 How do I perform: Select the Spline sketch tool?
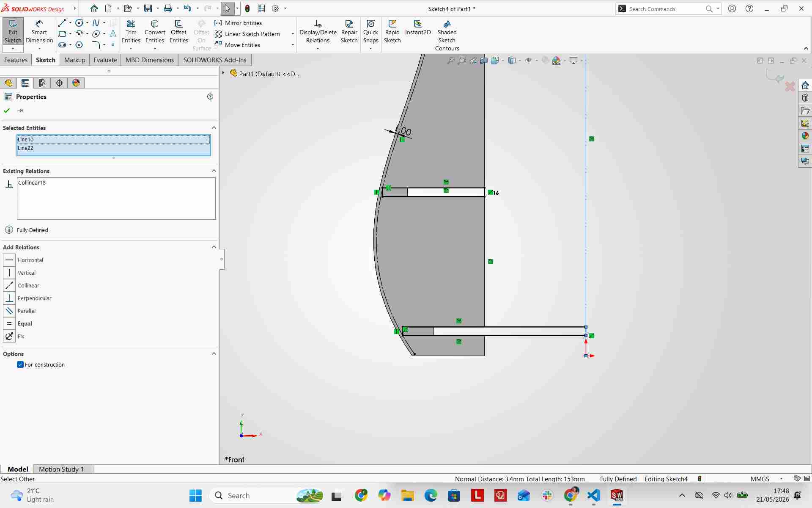96,23
